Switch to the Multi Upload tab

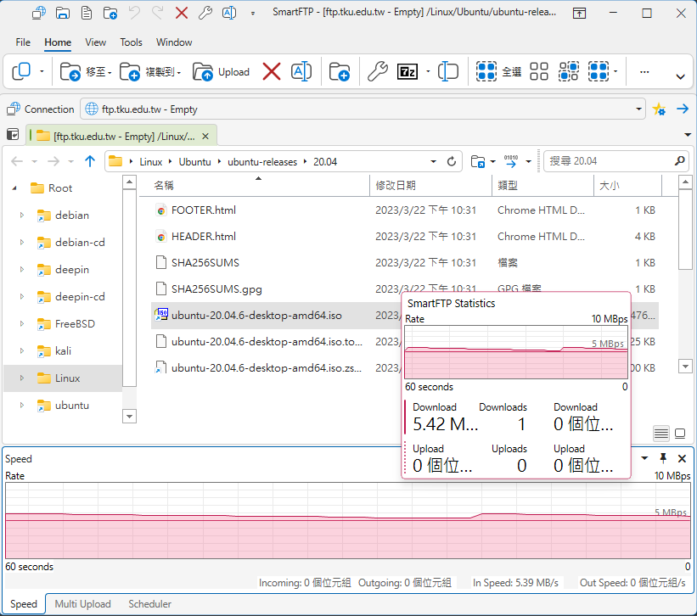82,604
